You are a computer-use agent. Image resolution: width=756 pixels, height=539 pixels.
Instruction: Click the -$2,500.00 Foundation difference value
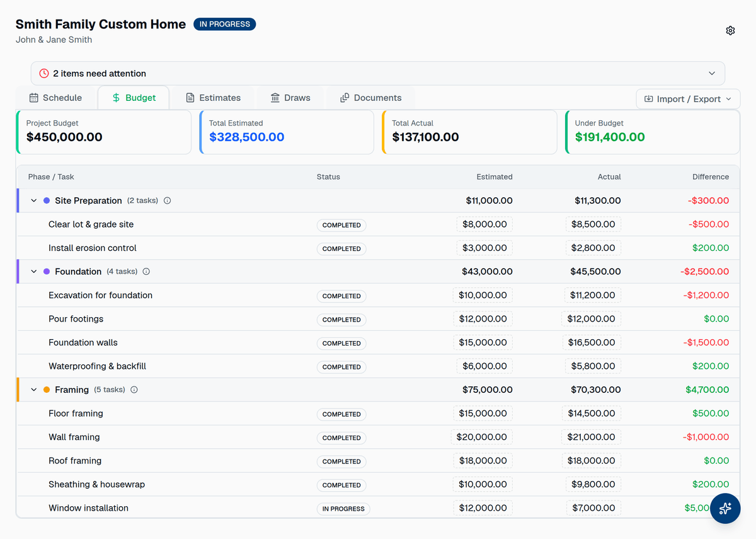(704, 272)
